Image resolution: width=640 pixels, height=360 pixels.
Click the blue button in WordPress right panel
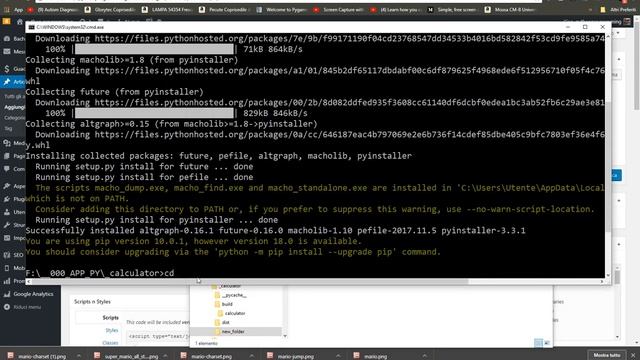click(x=616, y=176)
